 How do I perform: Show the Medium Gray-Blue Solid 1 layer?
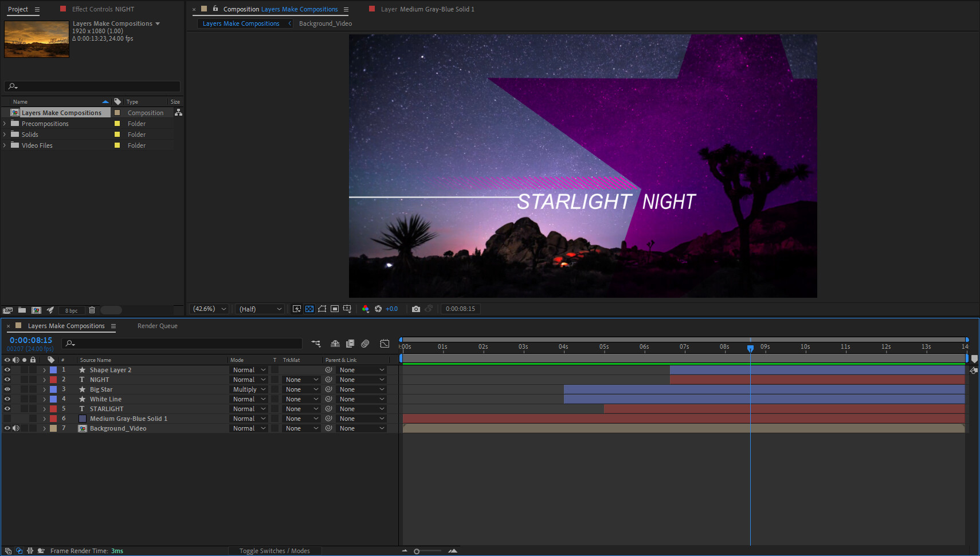click(x=7, y=419)
